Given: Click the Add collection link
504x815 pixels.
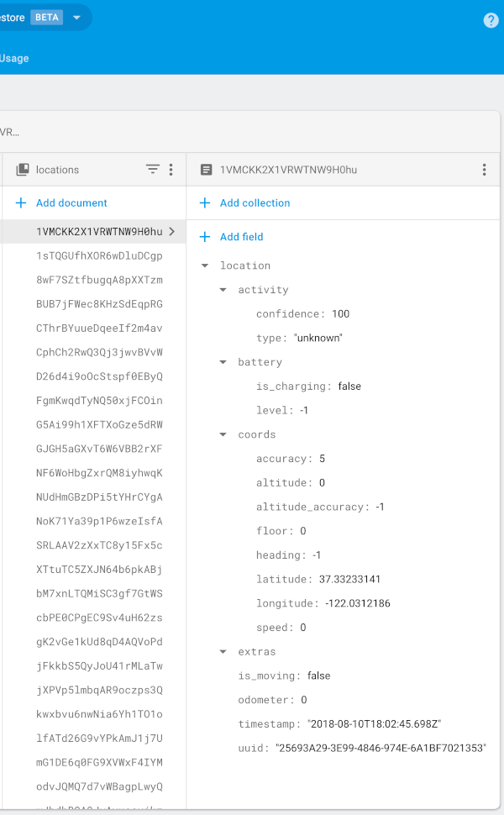Looking at the screenshot, I should click(x=255, y=202).
